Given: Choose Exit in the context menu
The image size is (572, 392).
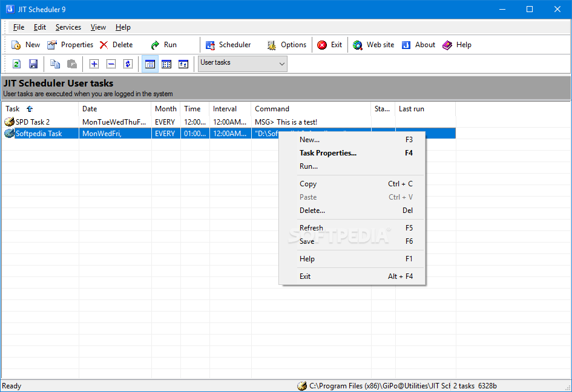Looking at the screenshot, I should point(352,276).
